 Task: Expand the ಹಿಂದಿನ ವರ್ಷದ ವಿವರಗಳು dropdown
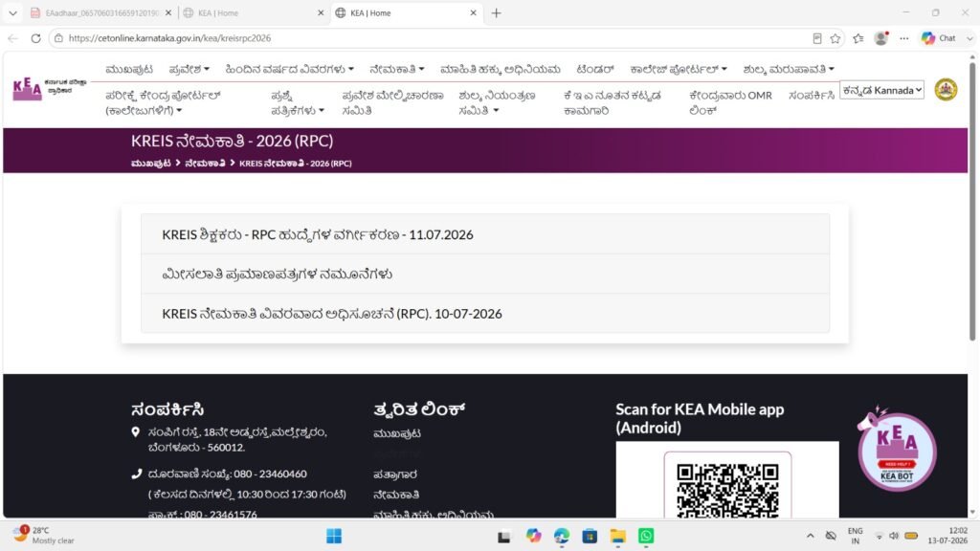pyautogui.click(x=289, y=69)
